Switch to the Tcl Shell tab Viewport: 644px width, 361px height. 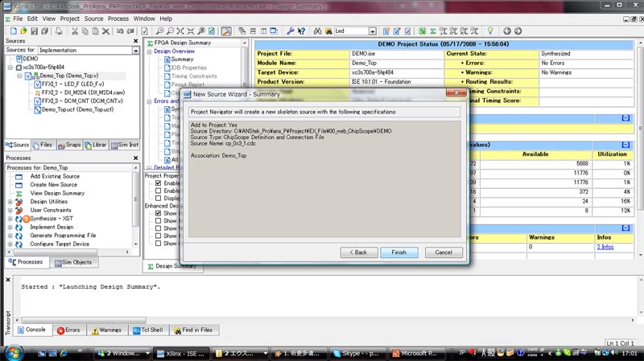[x=148, y=330]
